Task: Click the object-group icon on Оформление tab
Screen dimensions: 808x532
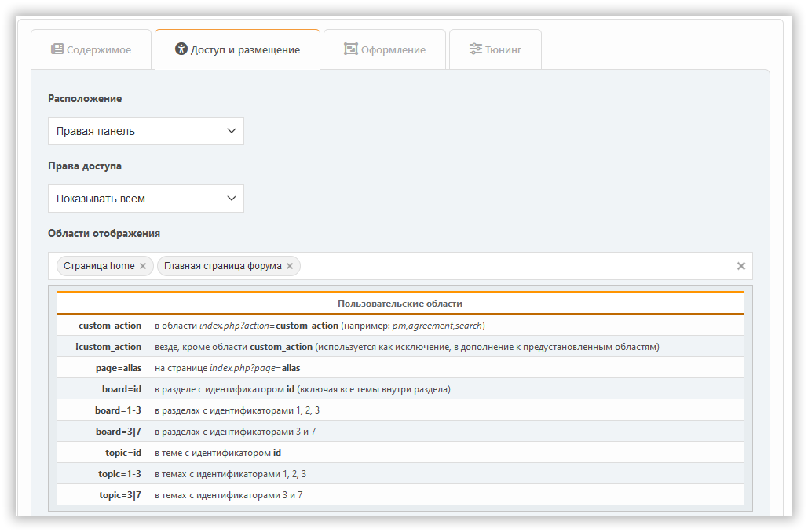Action: pos(350,49)
